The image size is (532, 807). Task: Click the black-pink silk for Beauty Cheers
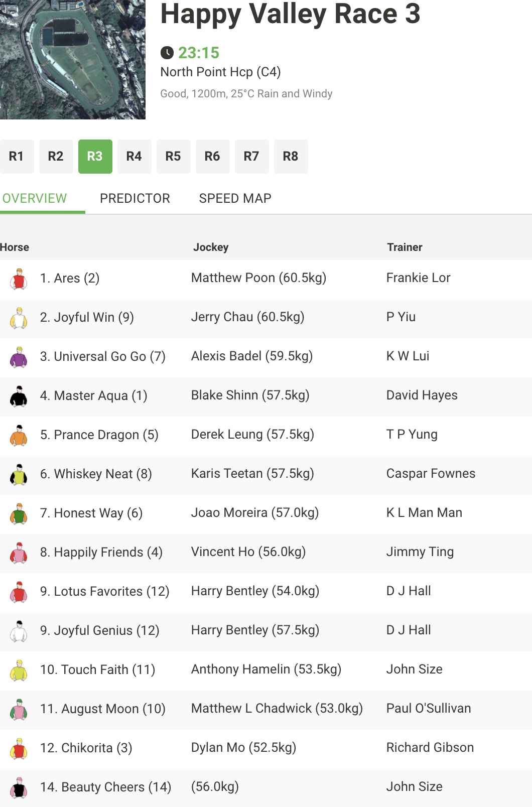[x=19, y=788]
